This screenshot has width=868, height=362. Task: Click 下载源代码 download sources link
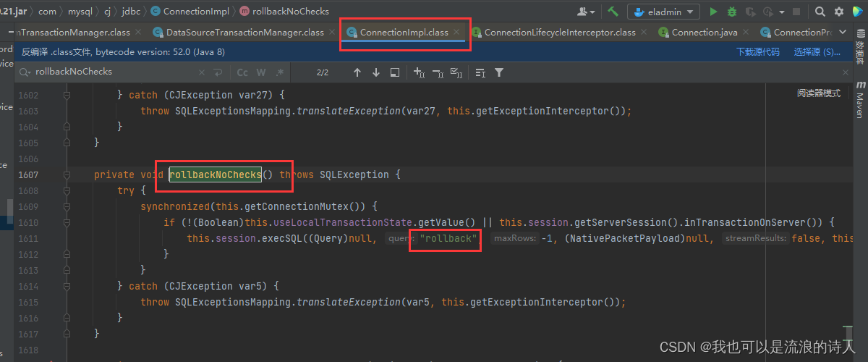758,52
